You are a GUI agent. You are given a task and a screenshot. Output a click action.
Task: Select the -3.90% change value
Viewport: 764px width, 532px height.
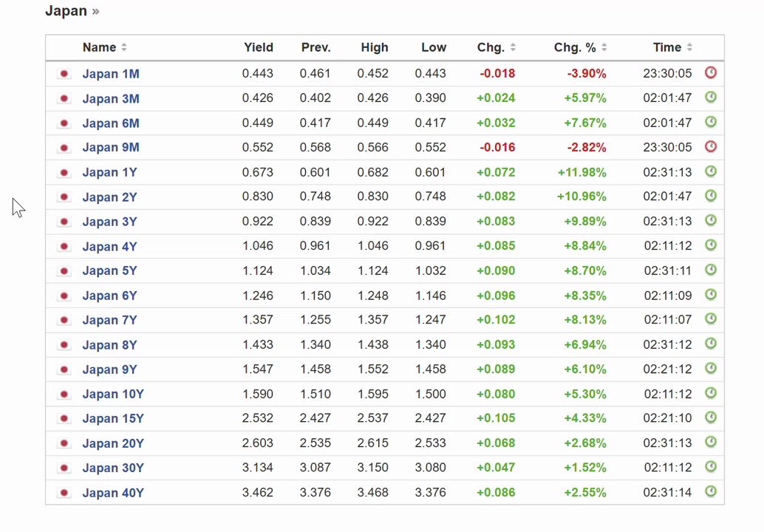click(587, 74)
